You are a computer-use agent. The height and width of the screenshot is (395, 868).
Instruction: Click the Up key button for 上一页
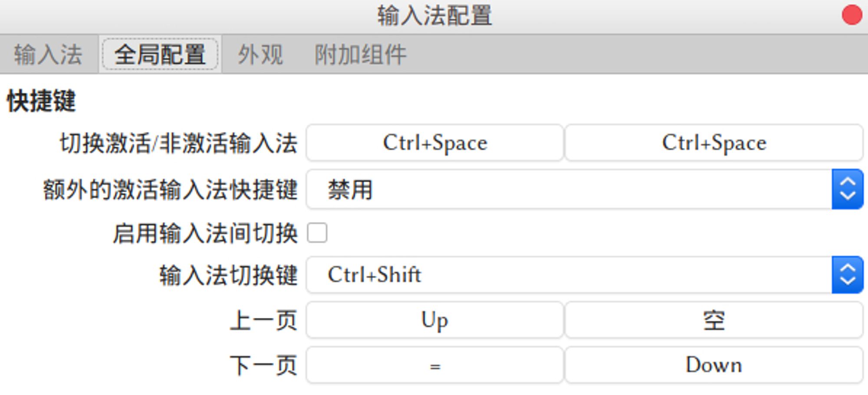click(x=435, y=320)
